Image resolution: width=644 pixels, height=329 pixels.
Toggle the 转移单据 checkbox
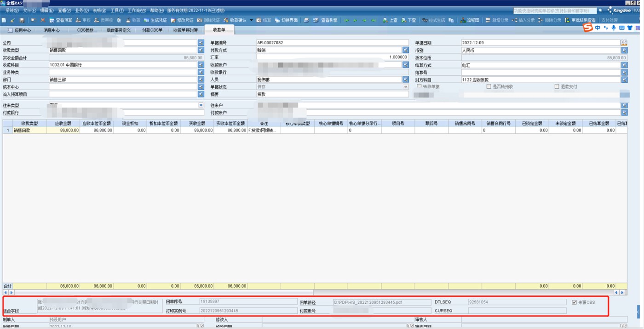(x=419, y=86)
